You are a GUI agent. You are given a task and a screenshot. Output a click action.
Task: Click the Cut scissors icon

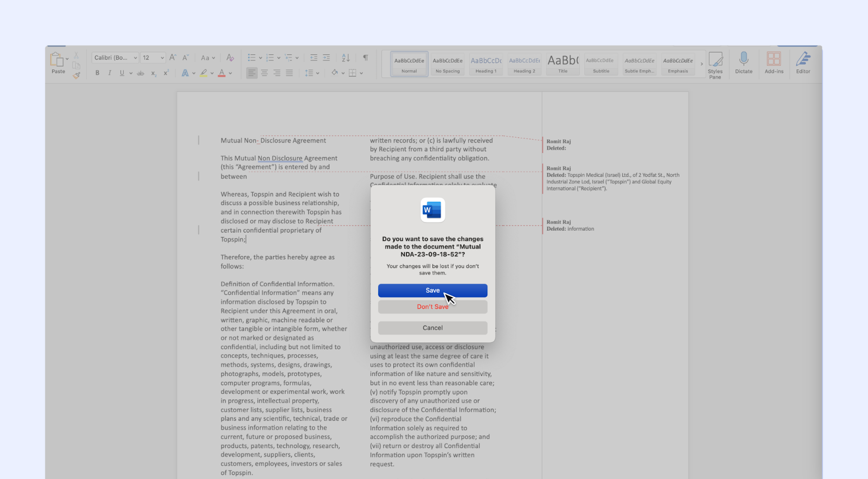tap(76, 55)
